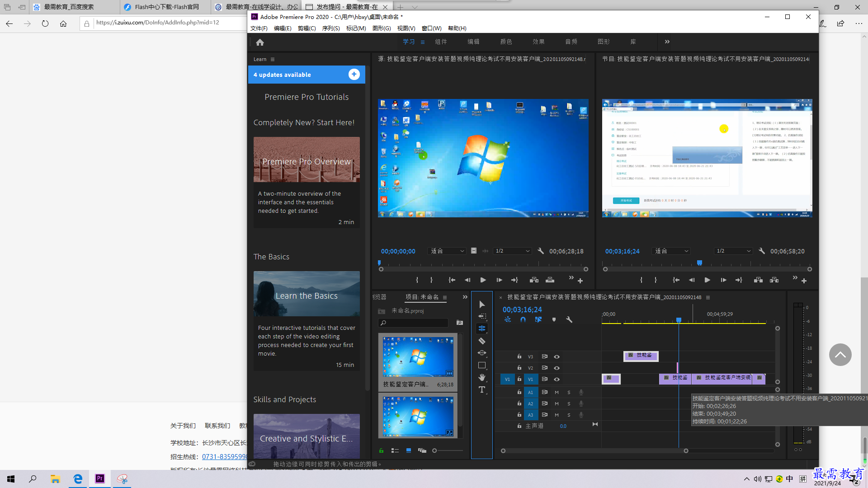The height and width of the screenshot is (488, 868).
Task: Click the source monitor settings wrench
Action: click(541, 251)
